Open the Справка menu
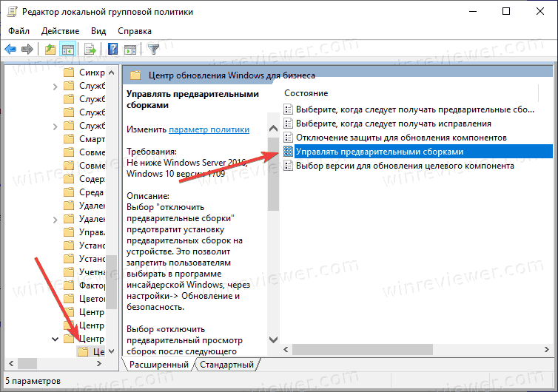Viewport: 558px width, 392px height. coord(135,31)
